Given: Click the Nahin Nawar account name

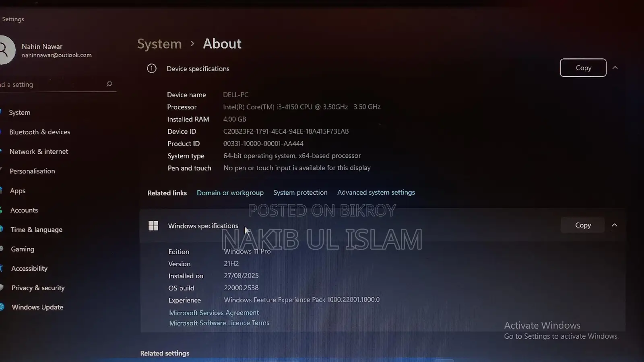Looking at the screenshot, I should point(42,46).
